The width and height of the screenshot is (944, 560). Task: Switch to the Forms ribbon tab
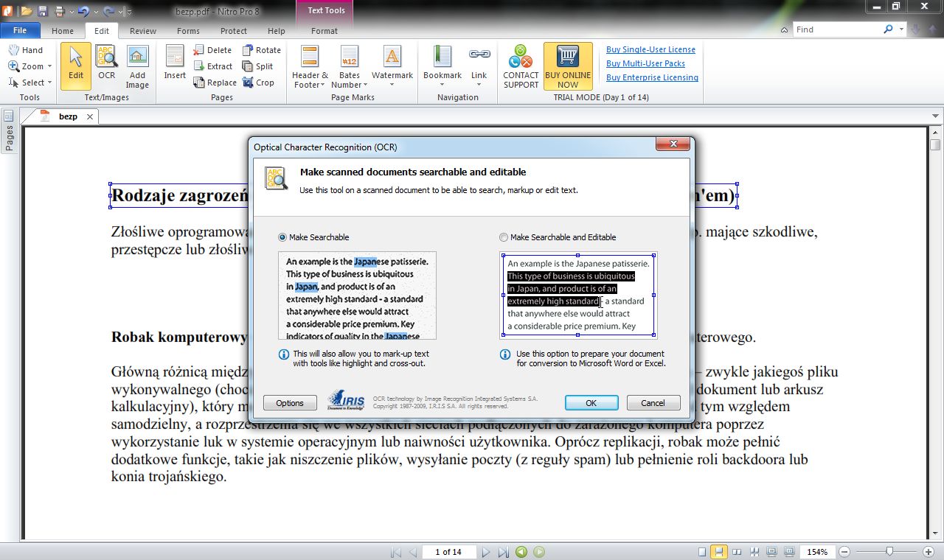[188, 31]
